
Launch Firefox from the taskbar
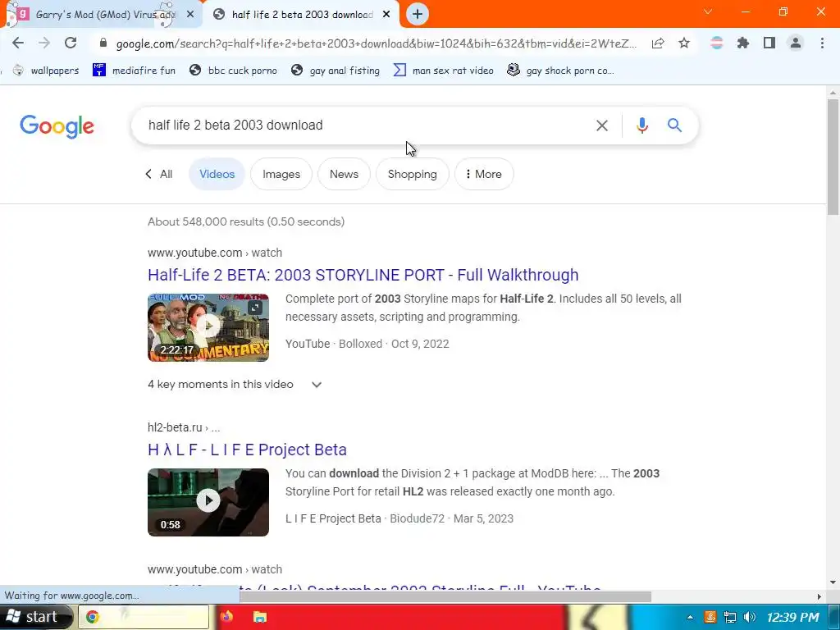point(226,617)
